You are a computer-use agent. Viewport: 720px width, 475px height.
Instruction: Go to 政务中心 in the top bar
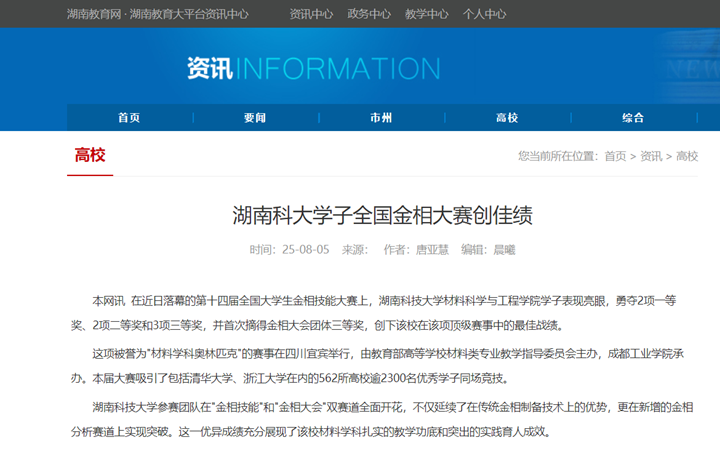point(369,14)
